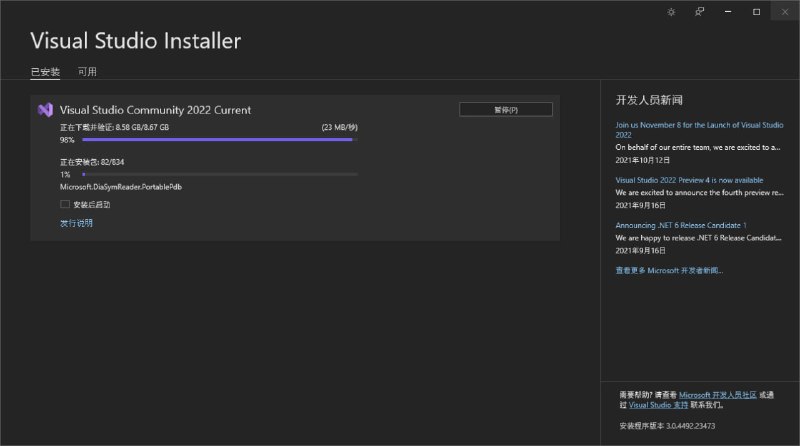Screen dimensions: 800x446
Task: Pause the download with 暂停(P) button
Action: click(506, 109)
